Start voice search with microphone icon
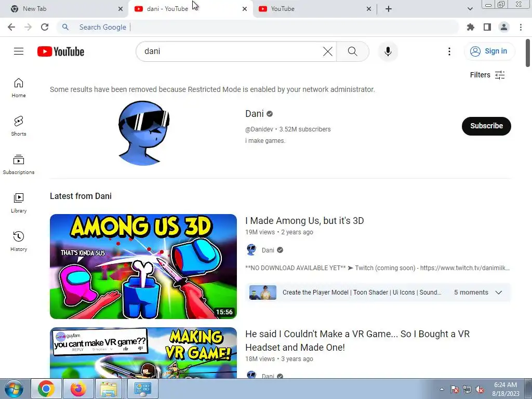This screenshot has height=399, width=532. [388, 51]
